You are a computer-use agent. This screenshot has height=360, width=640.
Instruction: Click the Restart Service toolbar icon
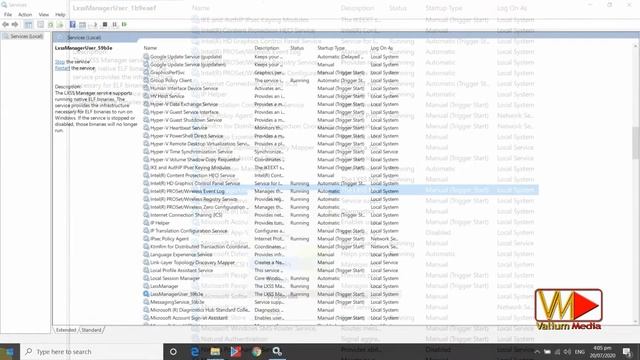(124, 24)
